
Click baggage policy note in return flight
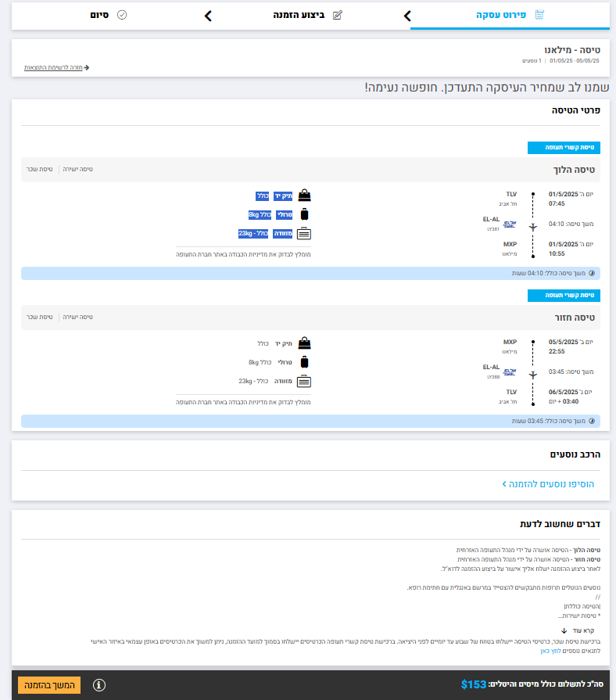[x=243, y=402]
